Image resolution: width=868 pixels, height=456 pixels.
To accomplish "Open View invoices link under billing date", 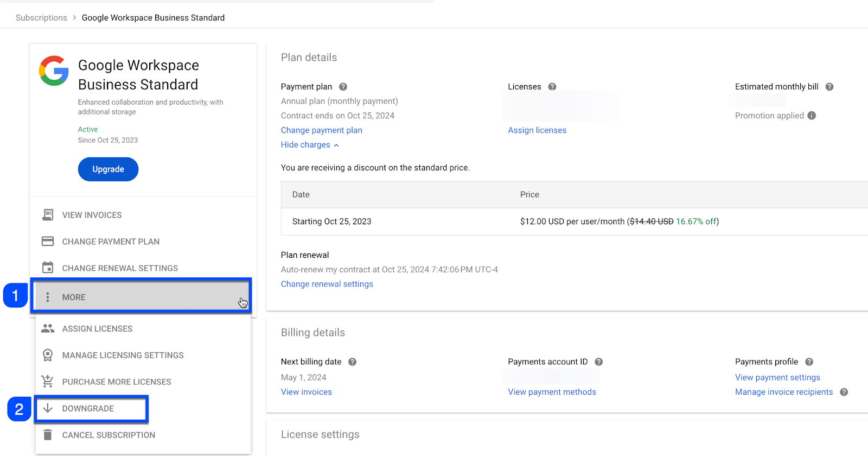I will pyautogui.click(x=307, y=392).
